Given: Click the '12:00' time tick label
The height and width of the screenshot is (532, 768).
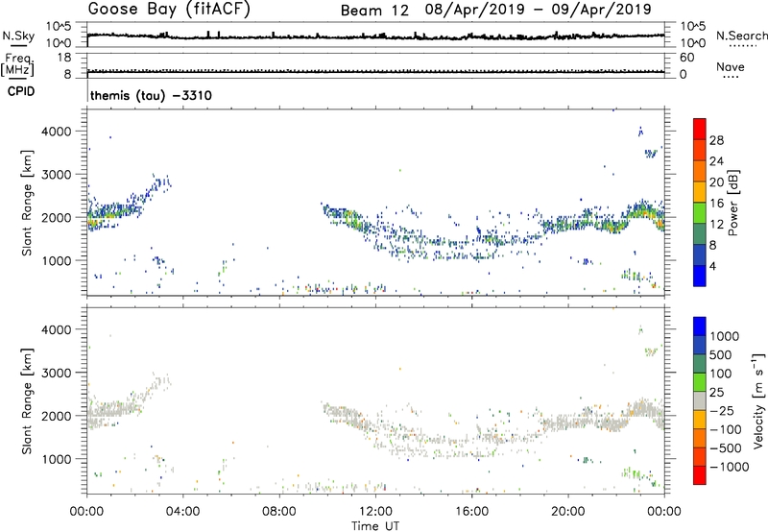Looking at the screenshot, I should [375, 512].
